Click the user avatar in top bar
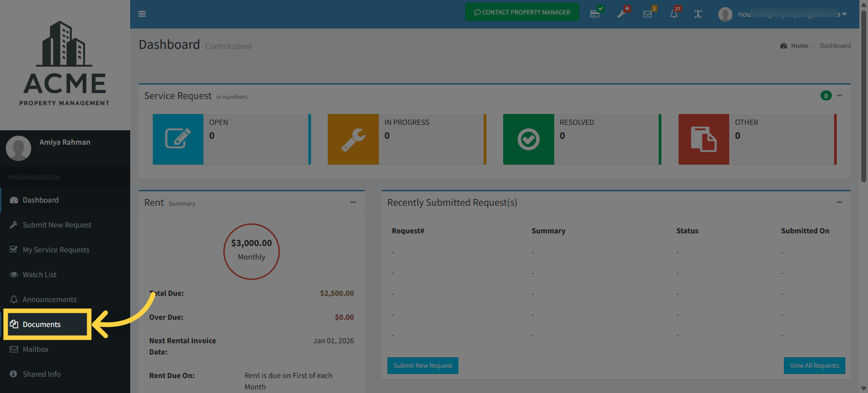 coord(725,14)
